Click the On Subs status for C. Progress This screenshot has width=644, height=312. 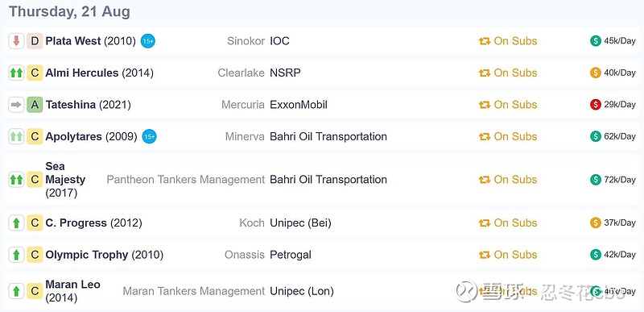508,223
